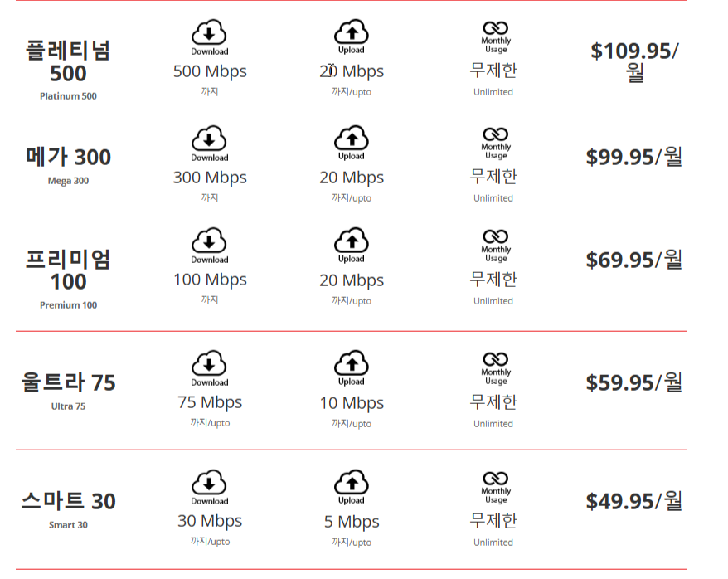
Task: Click the $109.95 monthly price
Action: click(634, 61)
